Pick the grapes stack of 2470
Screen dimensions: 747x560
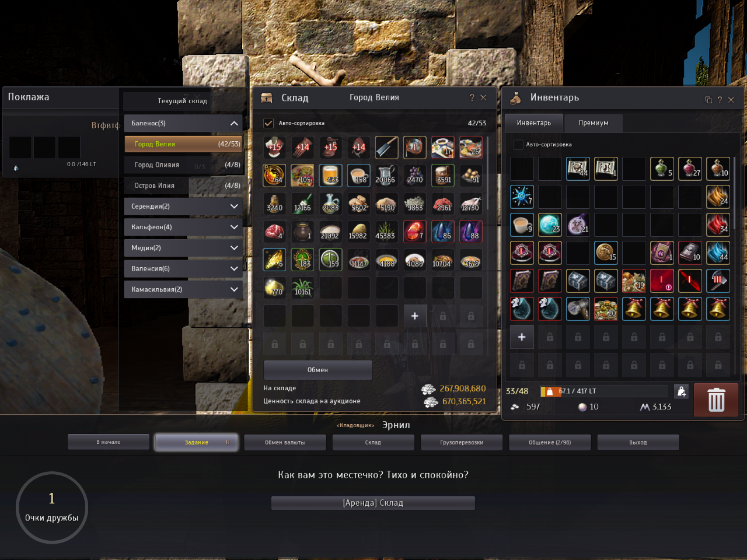point(414,176)
